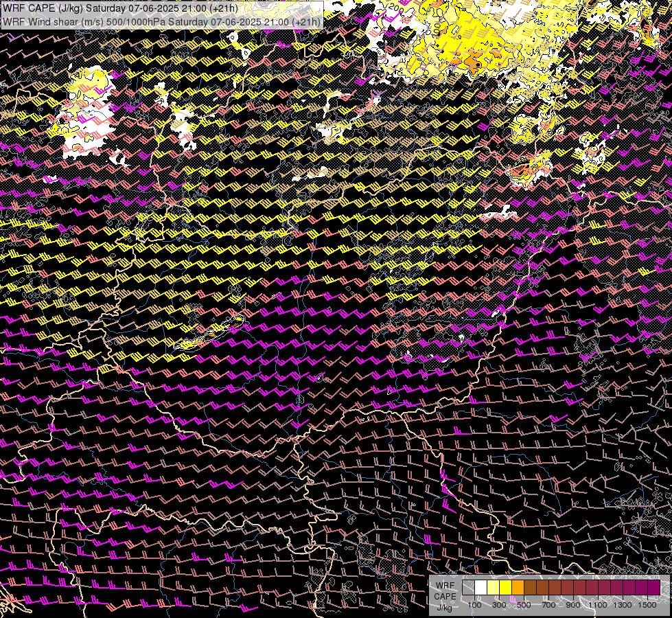672x618 pixels.
Task: Click the legend value 900
Action: [x=573, y=605]
